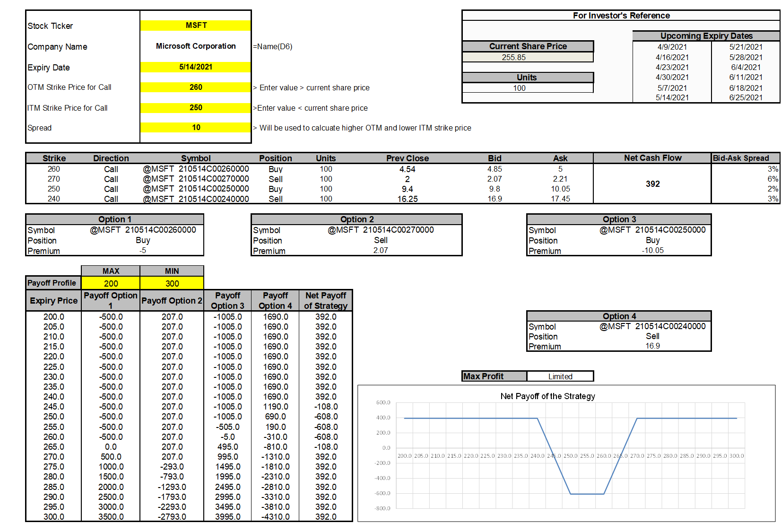Select the expiry date 6/25/2021
This screenshot has width=781, height=532.
pyautogui.click(x=746, y=97)
